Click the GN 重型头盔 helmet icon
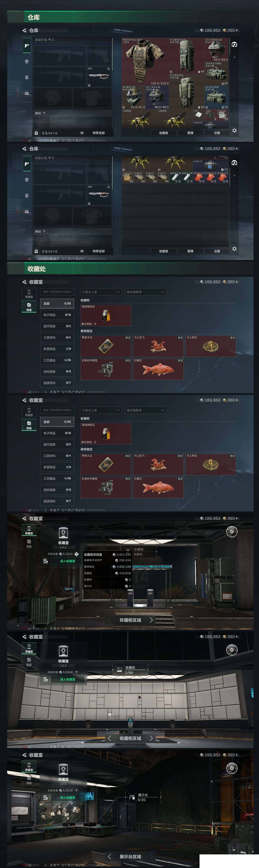The width and height of the screenshot is (259, 868). point(133,97)
